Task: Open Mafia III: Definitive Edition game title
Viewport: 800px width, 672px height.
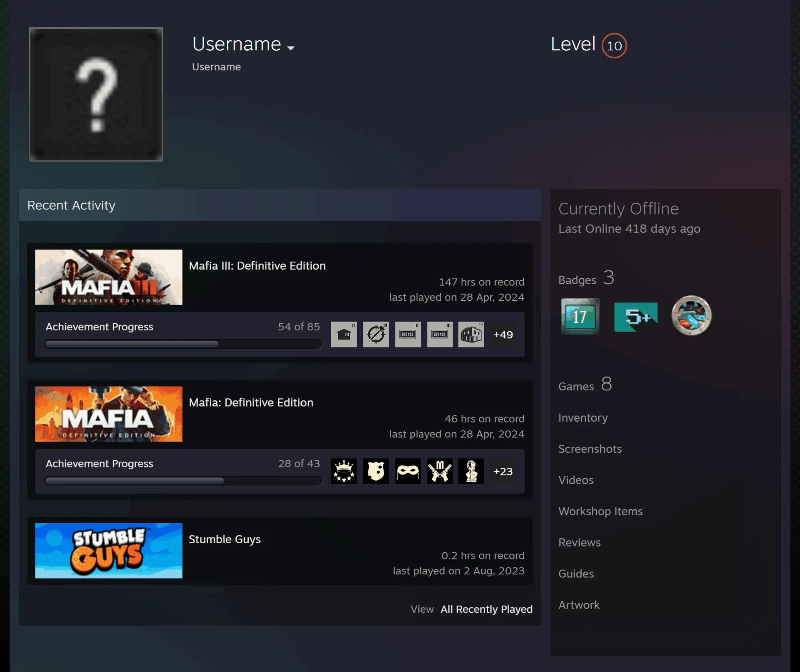Action: coord(257,265)
